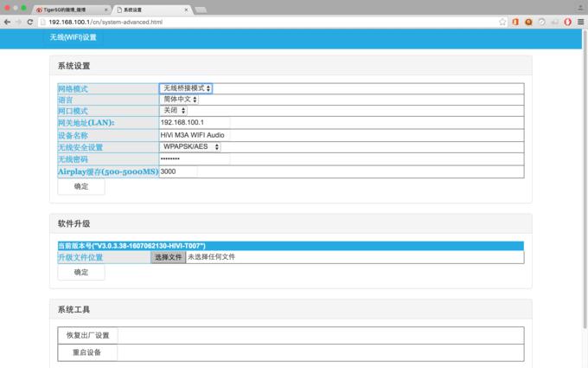The width and height of the screenshot is (588, 368).
Task: Click the browser forward arrow
Action: (18, 22)
